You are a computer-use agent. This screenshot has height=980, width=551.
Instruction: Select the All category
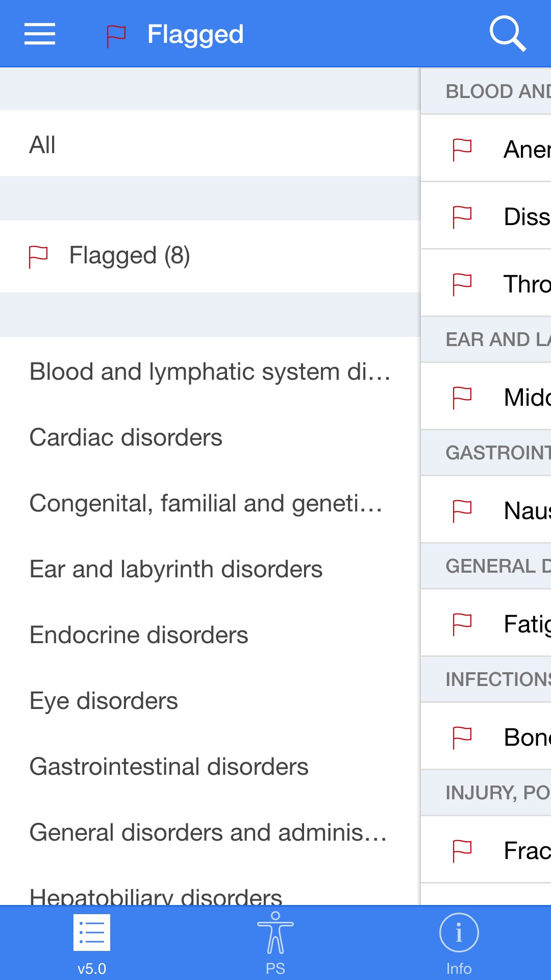pyautogui.click(x=210, y=143)
